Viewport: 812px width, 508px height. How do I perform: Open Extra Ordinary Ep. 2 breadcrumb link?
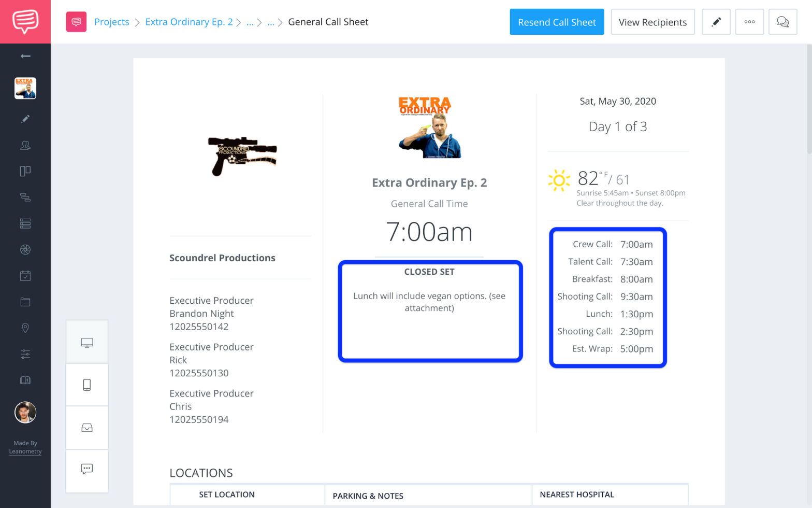click(x=189, y=22)
